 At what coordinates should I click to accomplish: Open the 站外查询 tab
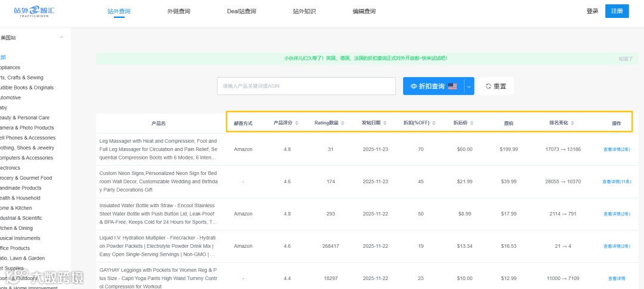point(119,11)
